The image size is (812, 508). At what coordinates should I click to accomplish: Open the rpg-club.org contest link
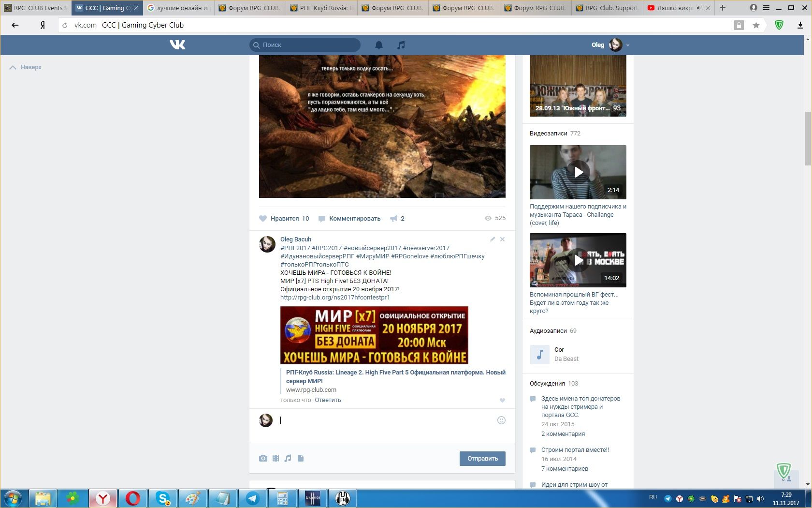click(x=335, y=297)
